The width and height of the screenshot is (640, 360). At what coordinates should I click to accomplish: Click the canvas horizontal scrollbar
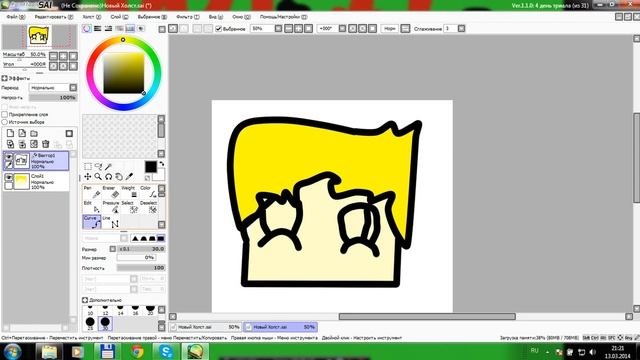pos(427,316)
